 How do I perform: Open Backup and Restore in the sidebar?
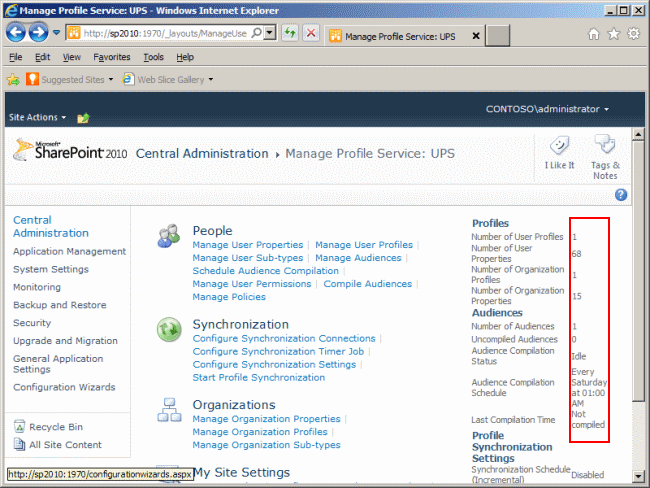(60, 305)
